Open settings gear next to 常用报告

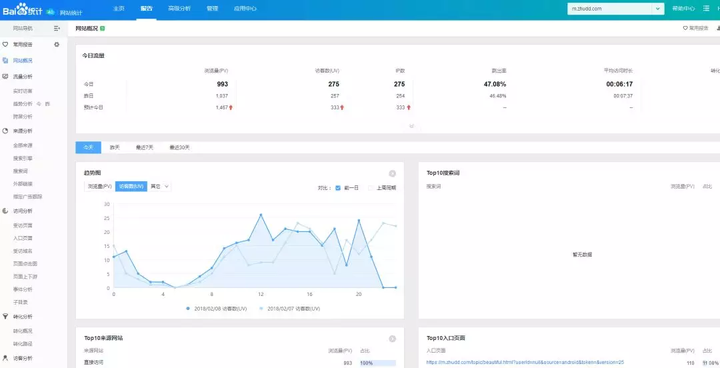coord(56,45)
